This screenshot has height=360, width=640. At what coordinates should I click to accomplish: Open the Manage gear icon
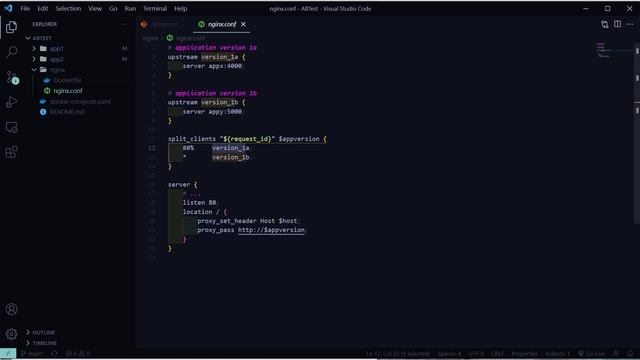click(x=11, y=334)
